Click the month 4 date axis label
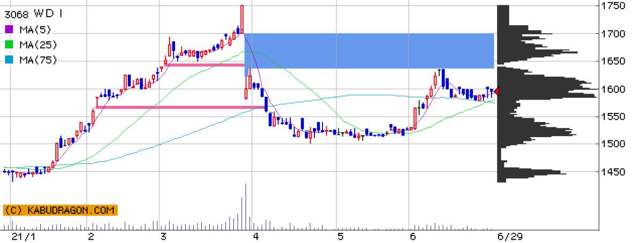This screenshot has width=644, height=243. click(256, 236)
